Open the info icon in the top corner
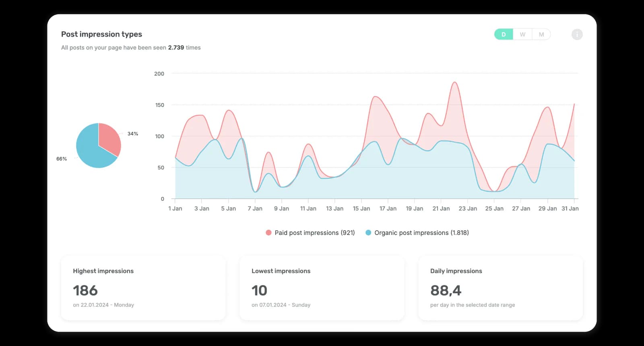The width and height of the screenshot is (644, 346). (x=577, y=34)
